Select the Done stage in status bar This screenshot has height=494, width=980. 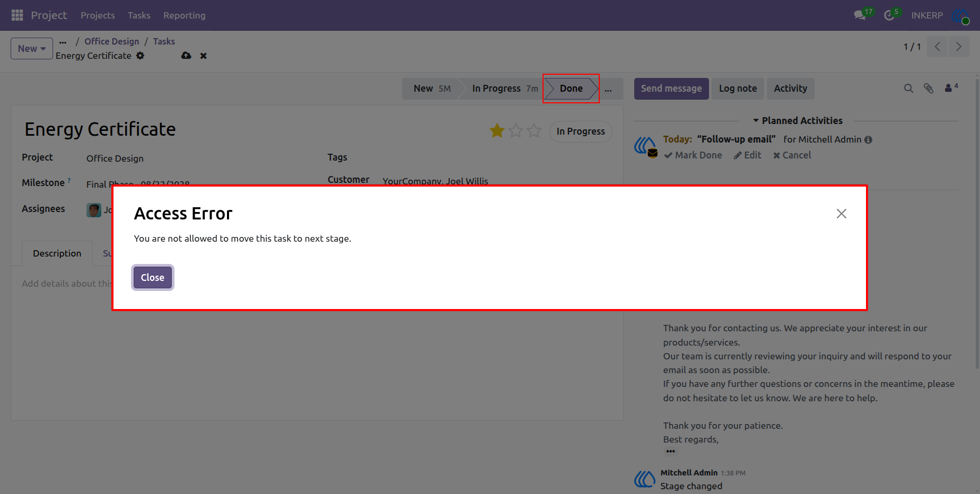pos(571,89)
